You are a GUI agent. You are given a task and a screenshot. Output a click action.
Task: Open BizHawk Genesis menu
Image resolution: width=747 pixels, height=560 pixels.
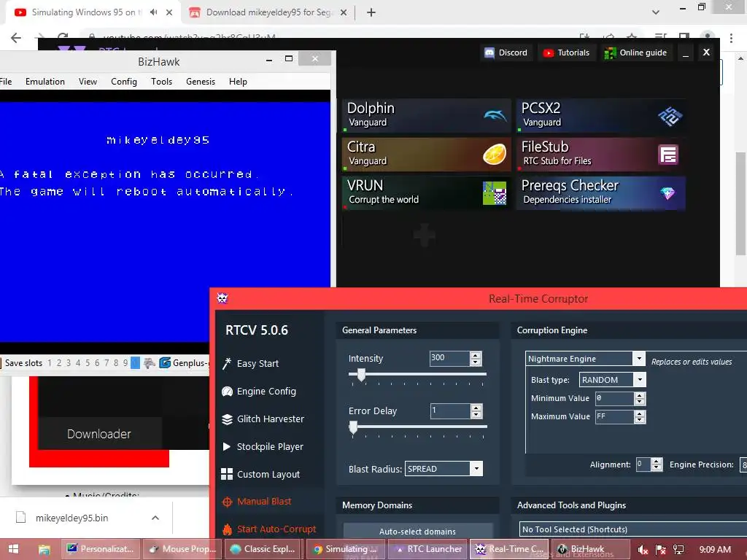click(201, 82)
